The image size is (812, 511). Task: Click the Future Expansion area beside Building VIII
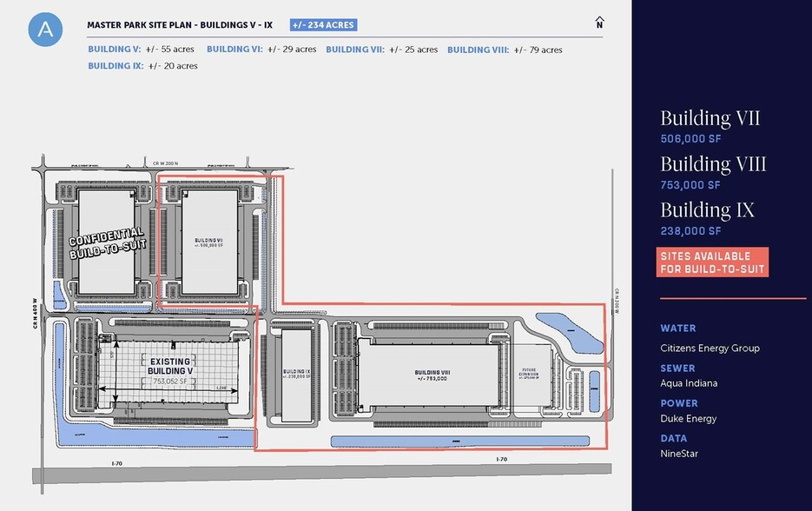pyautogui.click(x=529, y=374)
